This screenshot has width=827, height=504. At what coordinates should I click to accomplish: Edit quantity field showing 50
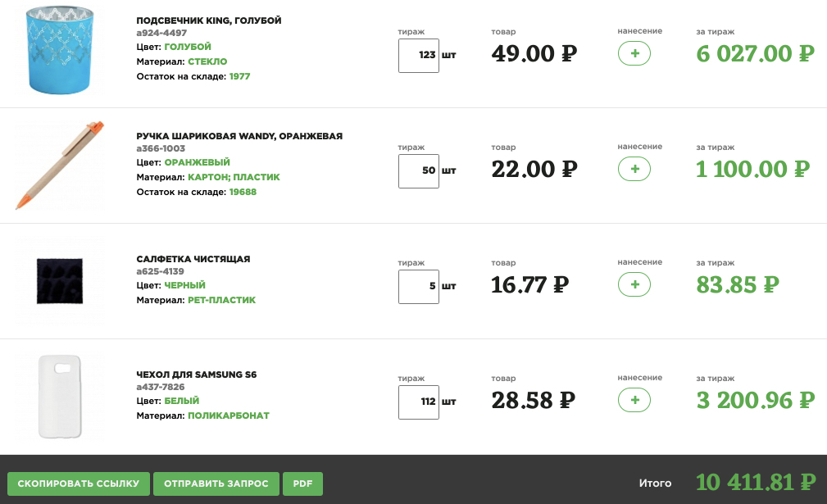click(419, 171)
